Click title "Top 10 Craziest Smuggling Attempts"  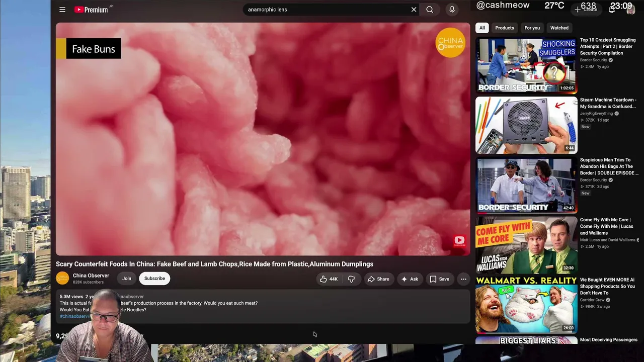coord(608,46)
